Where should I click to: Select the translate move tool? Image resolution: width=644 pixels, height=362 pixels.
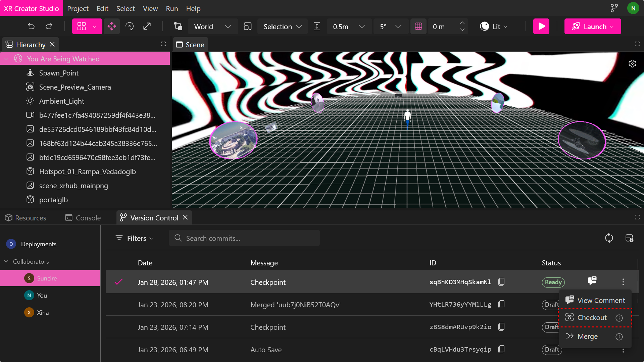112,26
